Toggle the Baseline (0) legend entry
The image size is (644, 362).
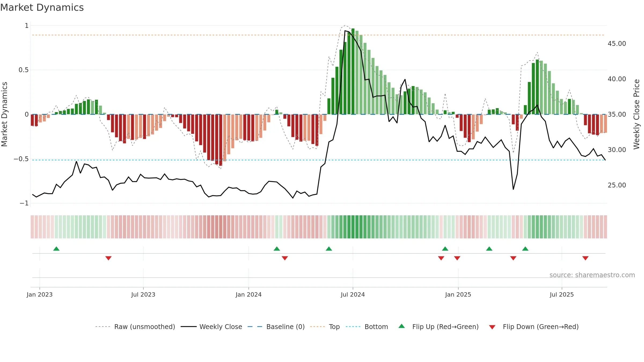point(276,327)
